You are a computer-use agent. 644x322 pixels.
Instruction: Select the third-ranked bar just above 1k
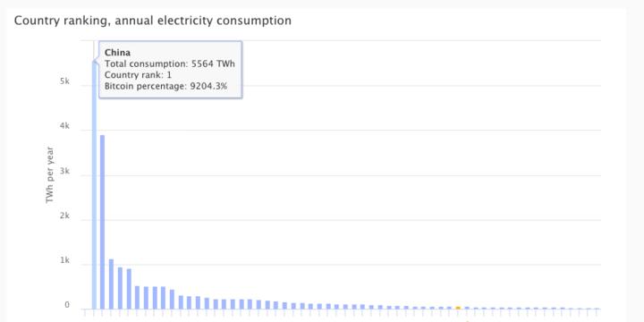pyautogui.click(x=111, y=284)
